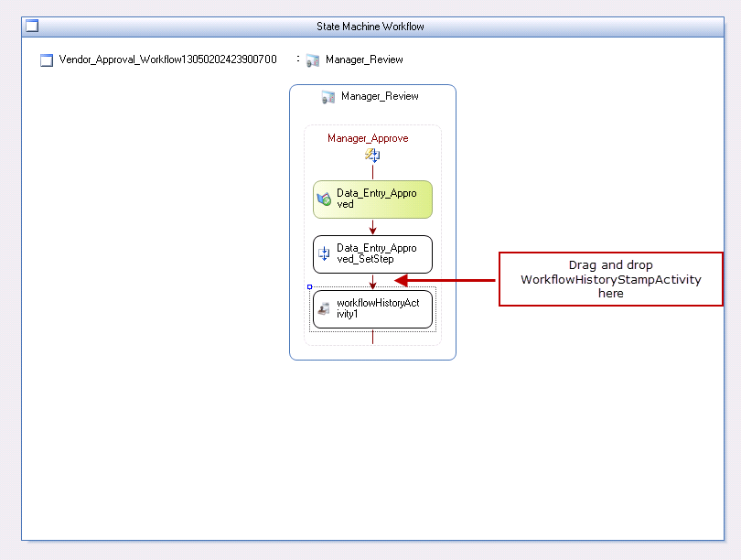The width and height of the screenshot is (741, 560).
Task: Open Vendor_Approval_Workflow130502024239007​00 breadcrumb
Action: click(x=167, y=59)
